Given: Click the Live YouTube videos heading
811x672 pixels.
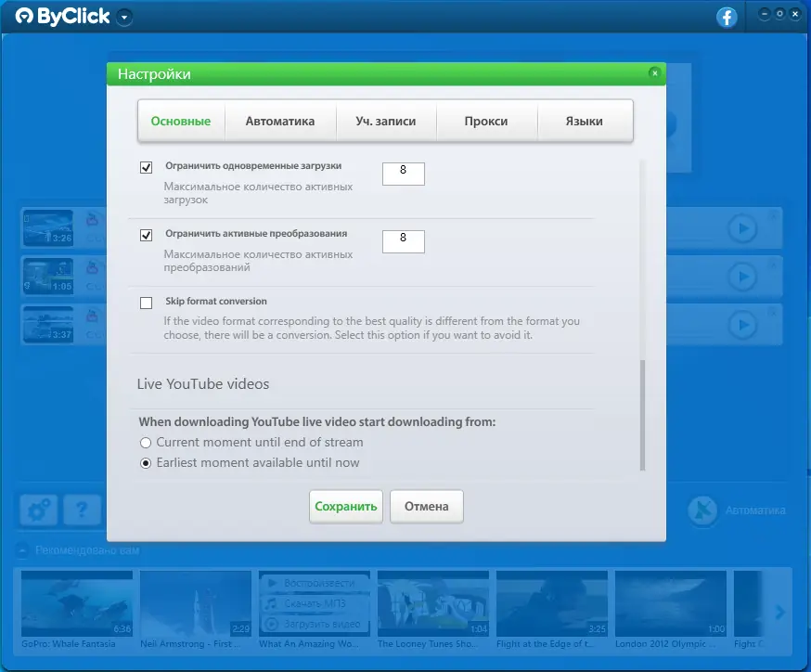Looking at the screenshot, I should (202, 384).
